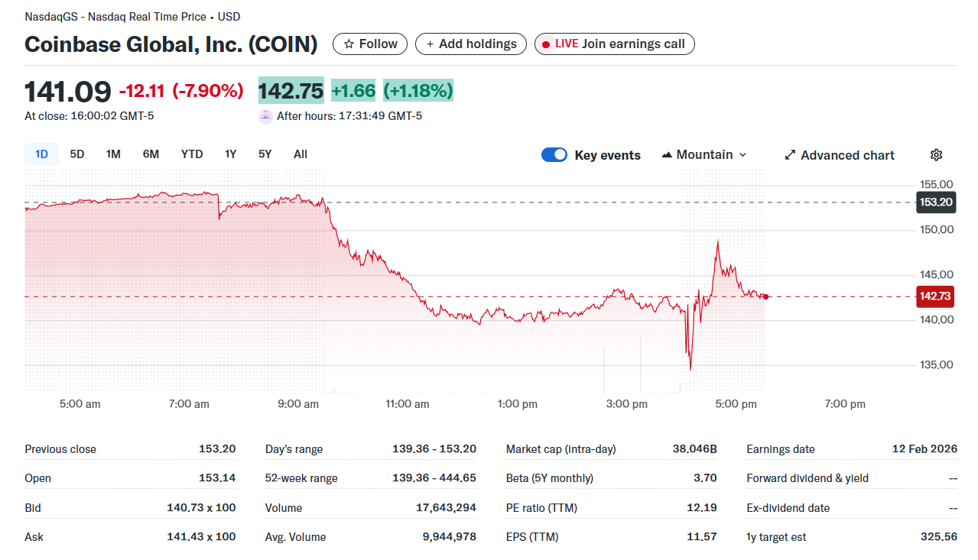Click the 153.20 previous close chart label
978x560 pixels.
[935, 202]
